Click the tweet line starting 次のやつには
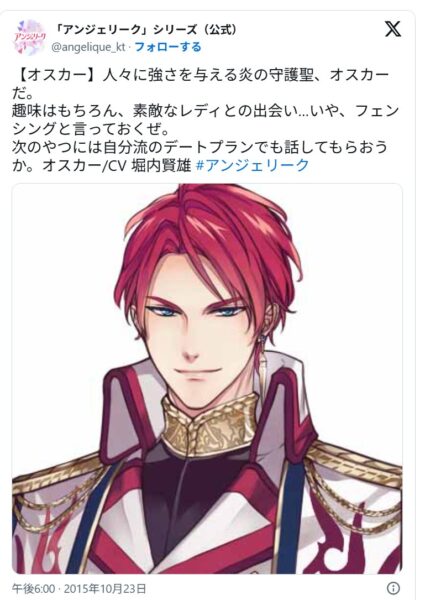Image resolution: width=425 pixels, height=600 pixels. click(x=200, y=147)
